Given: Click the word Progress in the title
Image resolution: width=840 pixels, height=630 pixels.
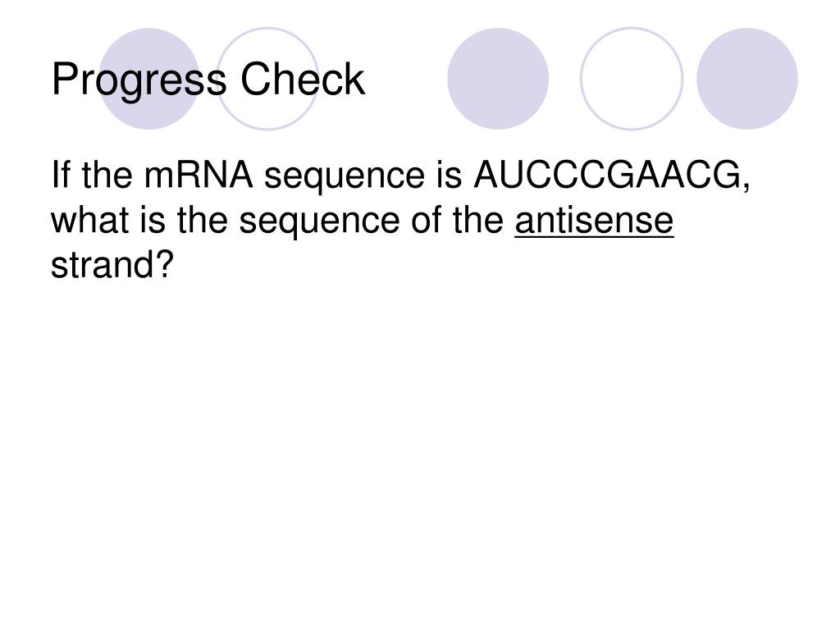Looking at the screenshot, I should tap(139, 80).
